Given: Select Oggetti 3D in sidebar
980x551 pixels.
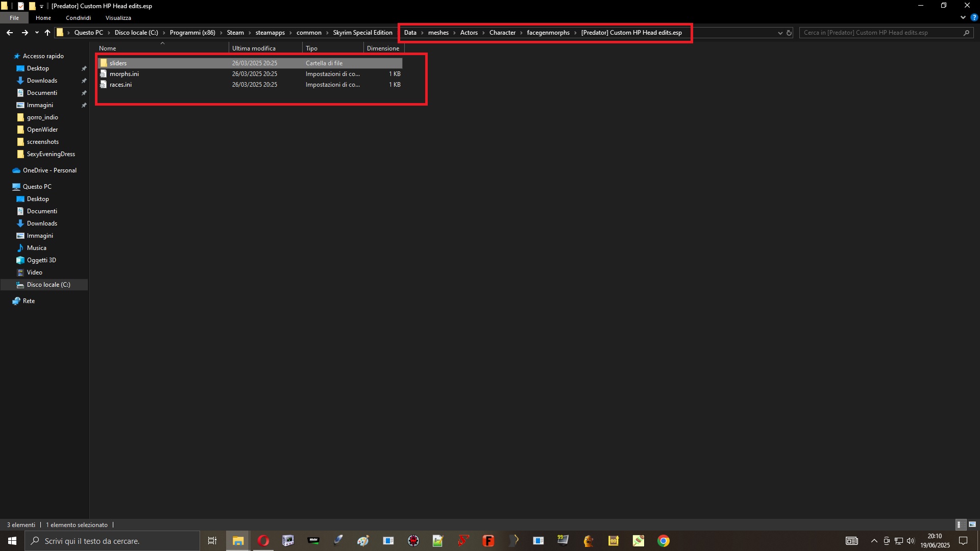Looking at the screenshot, I should click(41, 260).
